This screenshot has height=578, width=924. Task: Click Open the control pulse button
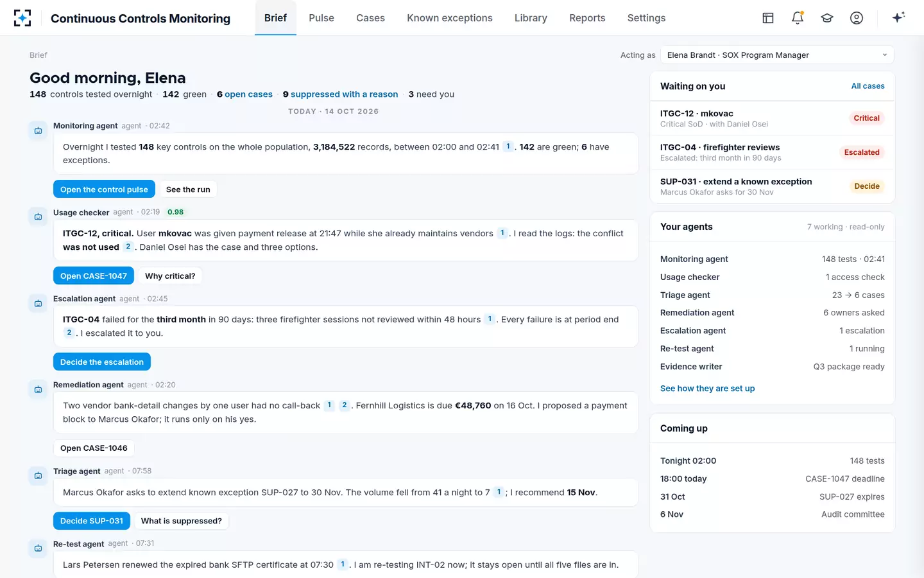click(104, 189)
